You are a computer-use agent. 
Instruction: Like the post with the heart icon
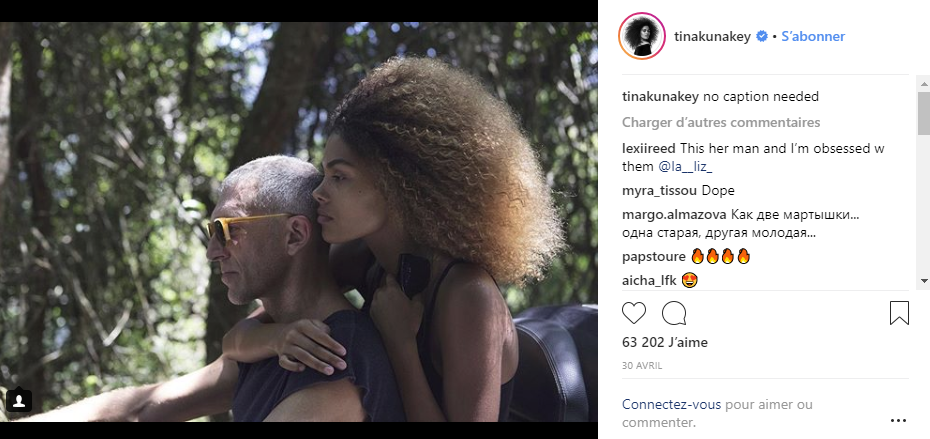(x=633, y=313)
